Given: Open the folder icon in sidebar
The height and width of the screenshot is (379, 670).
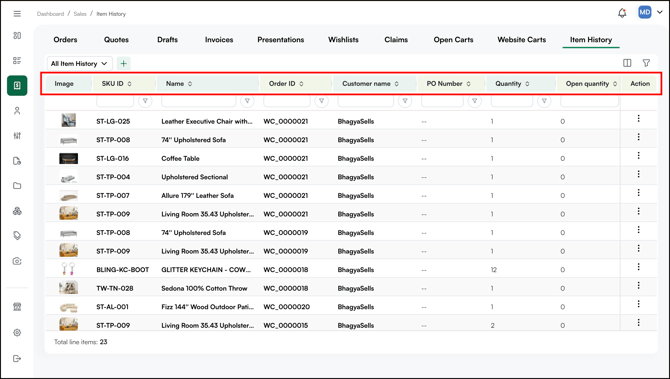Looking at the screenshot, I should pyautogui.click(x=17, y=186).
